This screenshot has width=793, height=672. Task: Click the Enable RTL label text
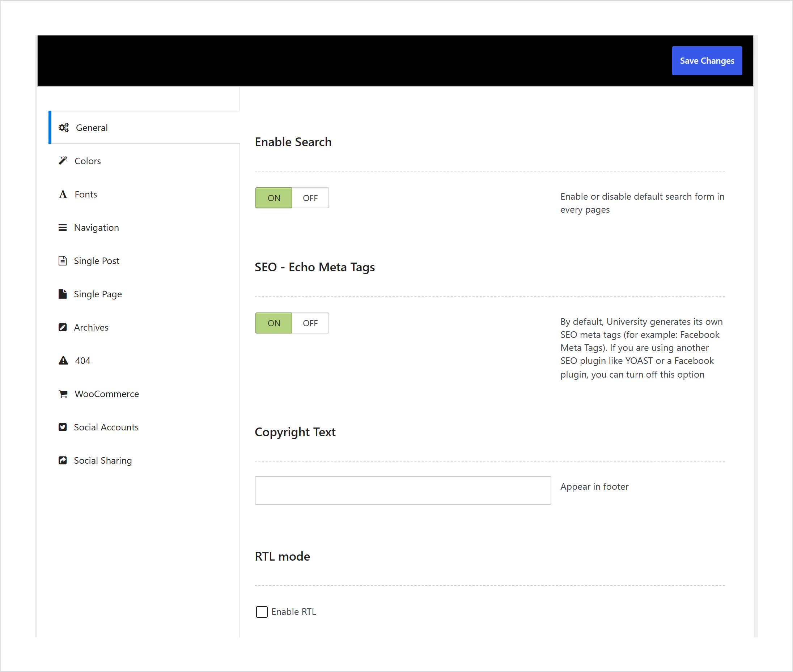pyautogui.click(x=293, y=612)
